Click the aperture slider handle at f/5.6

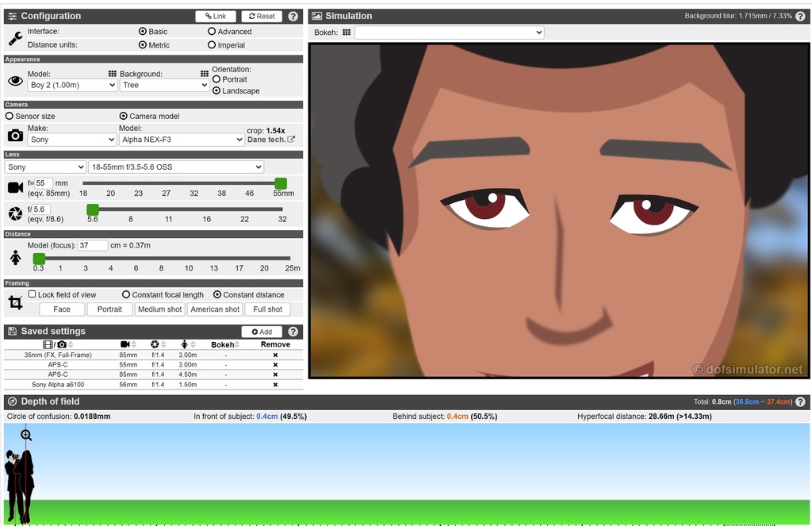[93, 209]
